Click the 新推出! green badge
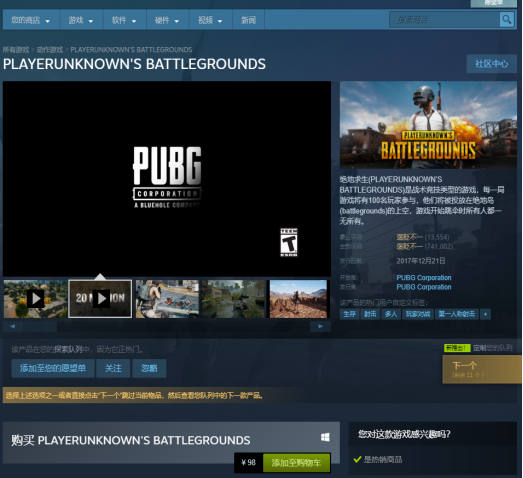The height and width of the screenshot is (478, 523). coord(457,348)
